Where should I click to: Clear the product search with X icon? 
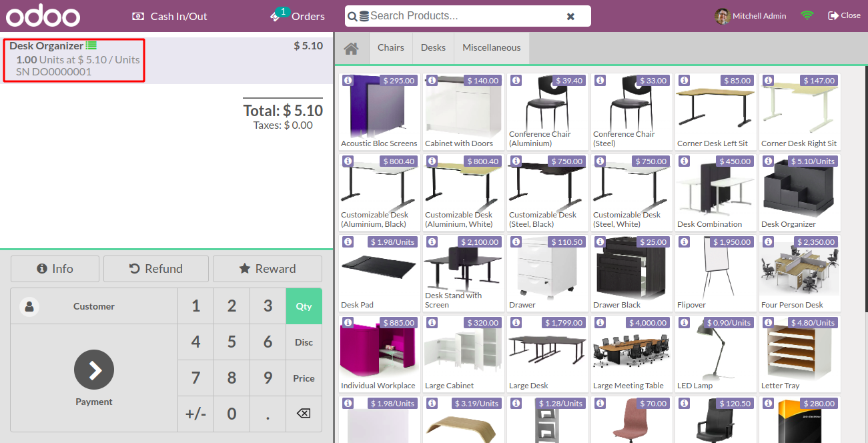[570, 16]
